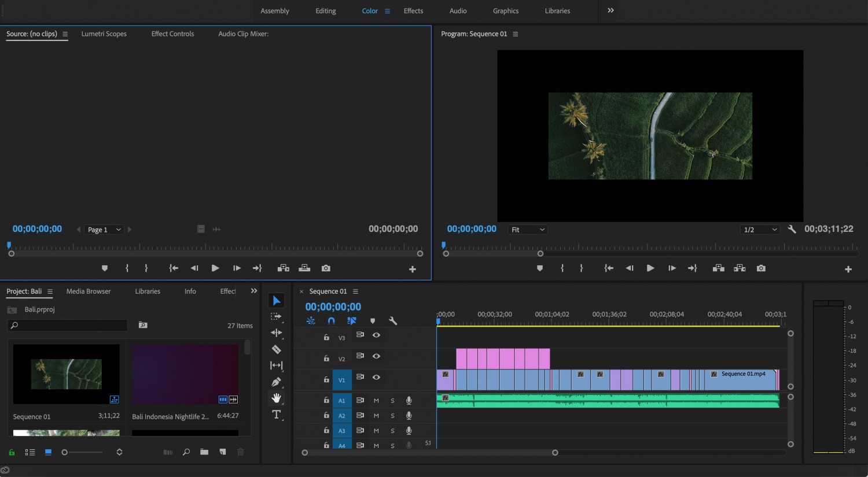Select the Ripple Edit tool

[x=276, y=332]
